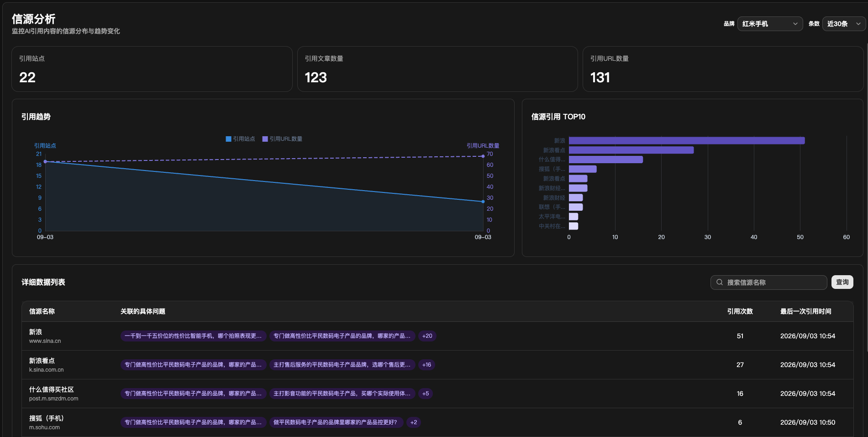Click the search magnifier icon
This screenshot has height=437, width=868.
pyautogui.click(x=720, y=282)
